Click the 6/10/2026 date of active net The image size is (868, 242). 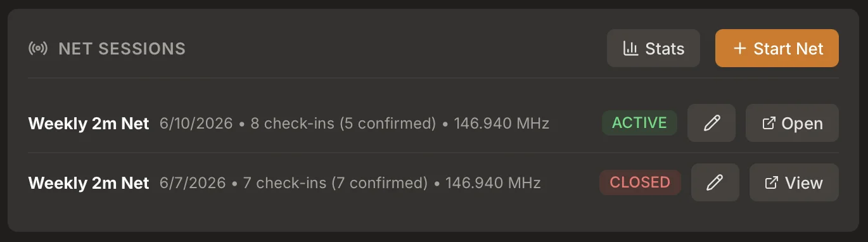point(196,124)
